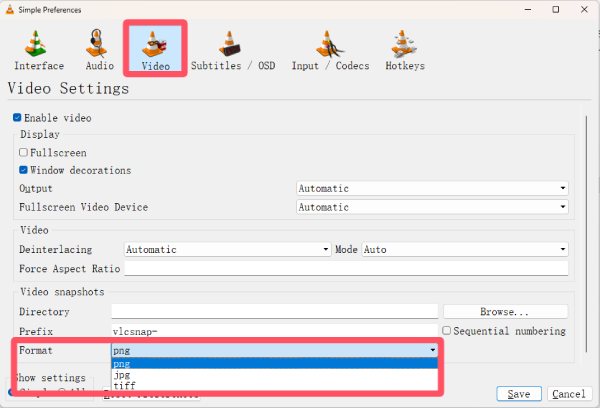Select the Video preferences cone icon
This screenshot has height=408, width=600.
point(155,44)
